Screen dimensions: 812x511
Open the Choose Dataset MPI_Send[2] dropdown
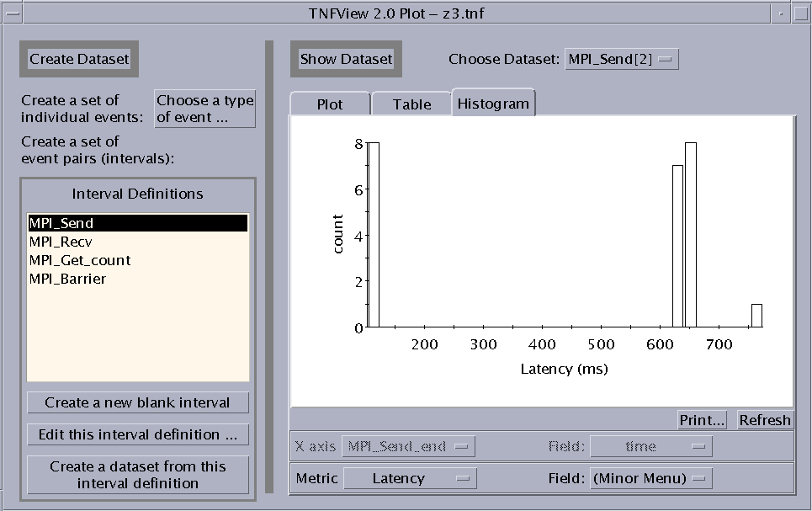(x=622, y=59)
